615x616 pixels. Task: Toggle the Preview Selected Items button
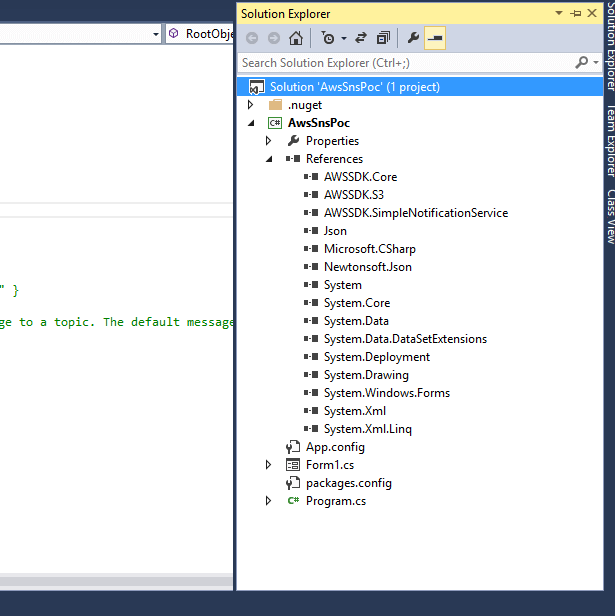(x=435, y=38)
